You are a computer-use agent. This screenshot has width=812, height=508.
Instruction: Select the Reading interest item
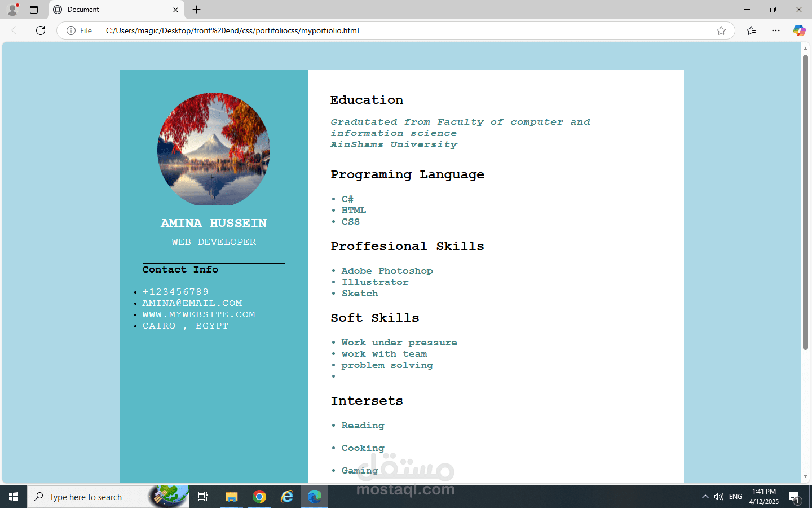click(x=363, y=426)
